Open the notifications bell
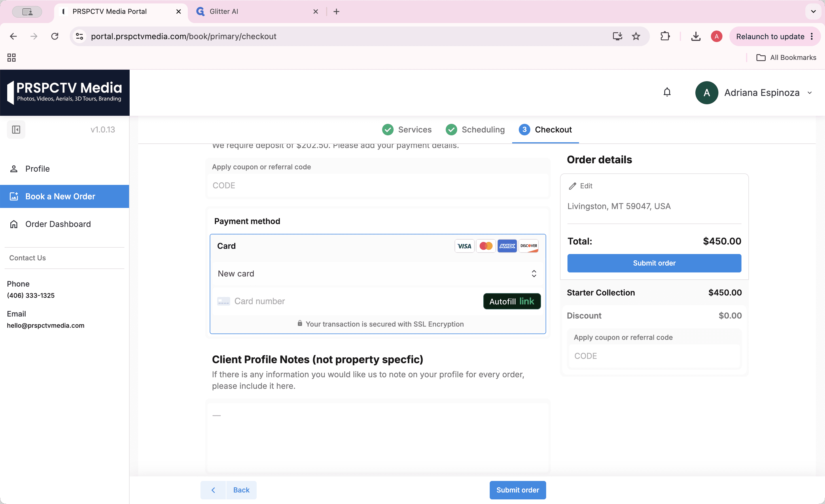The height and width of the screenshot is (504, 825). click(667, 92)
